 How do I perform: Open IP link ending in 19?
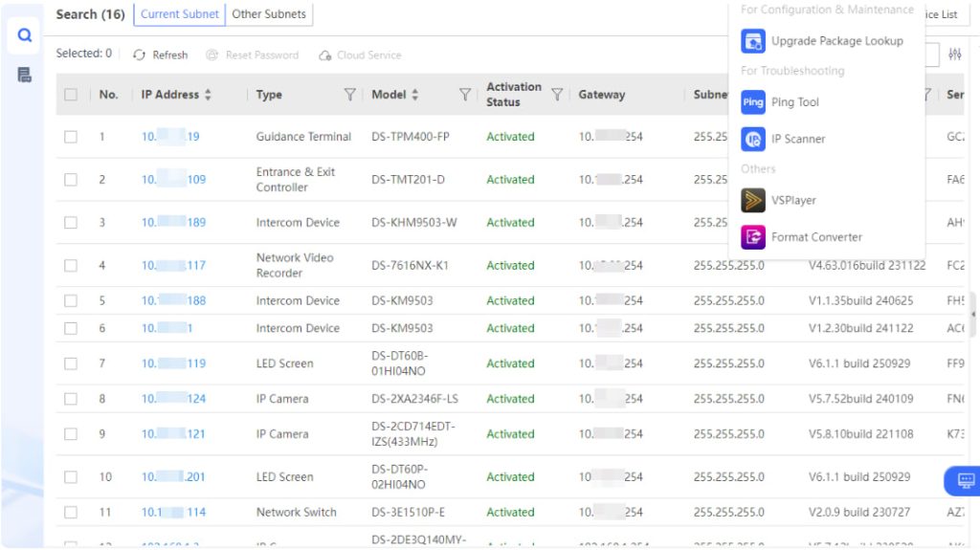170,137
